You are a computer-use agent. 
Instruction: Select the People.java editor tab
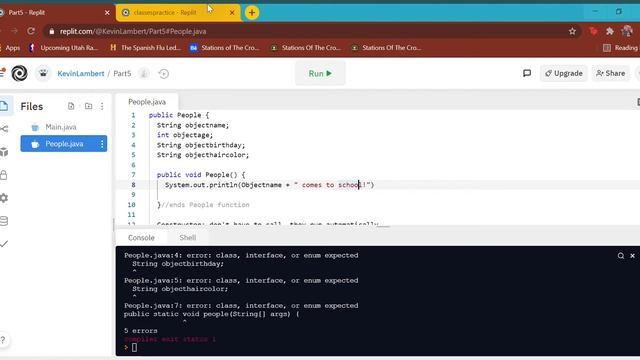tap(147, 102)
